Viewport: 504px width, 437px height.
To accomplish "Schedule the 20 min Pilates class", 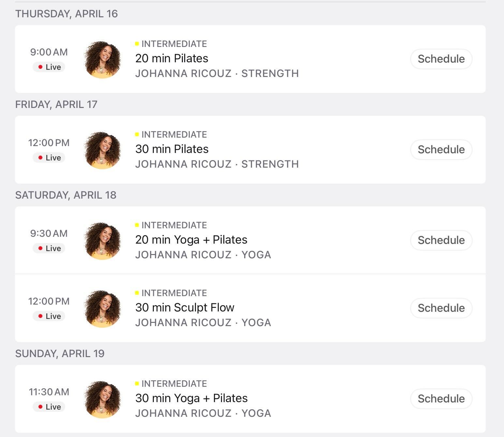I will [x=441, y=59].
